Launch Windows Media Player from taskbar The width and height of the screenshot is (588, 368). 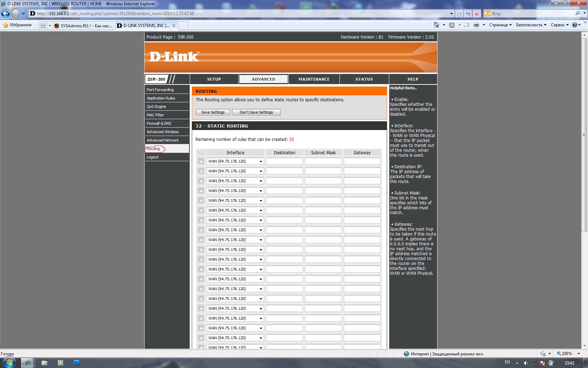tap(61, 363)
